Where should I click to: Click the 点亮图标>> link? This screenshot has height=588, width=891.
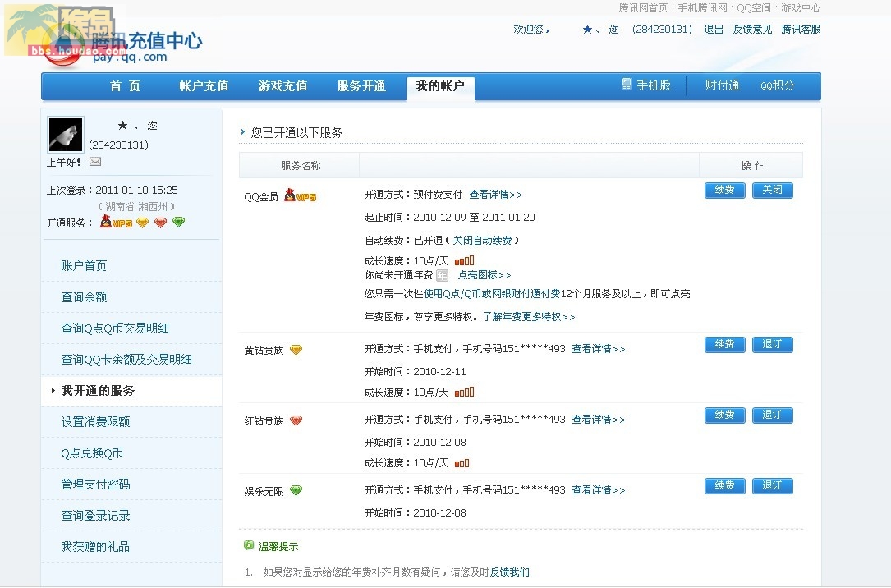[x=485, y=276]
